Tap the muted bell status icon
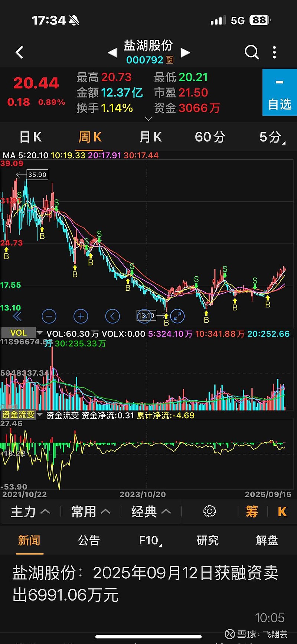Image resolution: width=297 pixels, height=644 pixels. tap(74, 20)
